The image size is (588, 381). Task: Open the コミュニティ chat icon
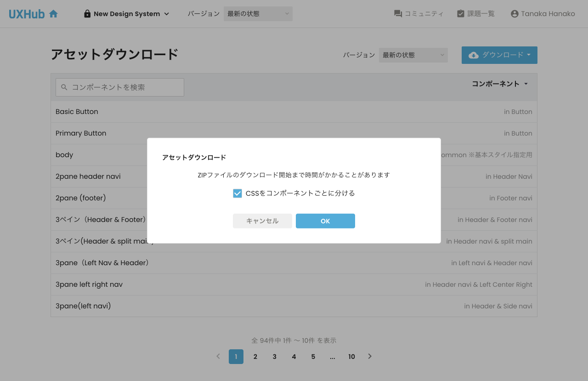[397, 13]
